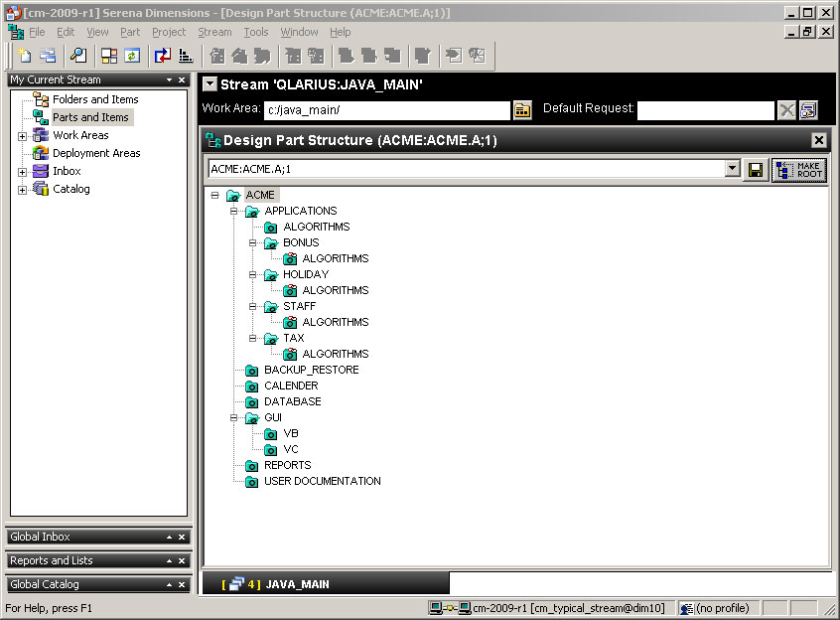Click the Folders and Items tree icon
This screenshot has width=840, height=620.
coord(41,99)
